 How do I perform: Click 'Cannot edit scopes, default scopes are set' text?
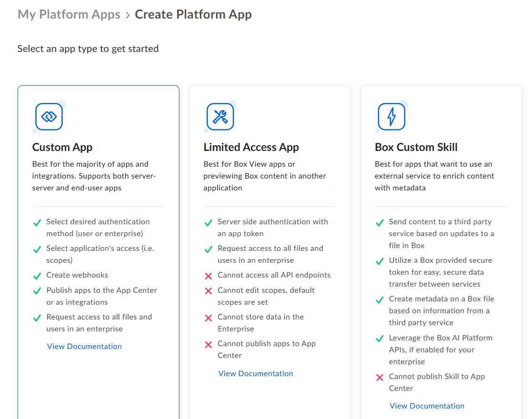point(266,296)
